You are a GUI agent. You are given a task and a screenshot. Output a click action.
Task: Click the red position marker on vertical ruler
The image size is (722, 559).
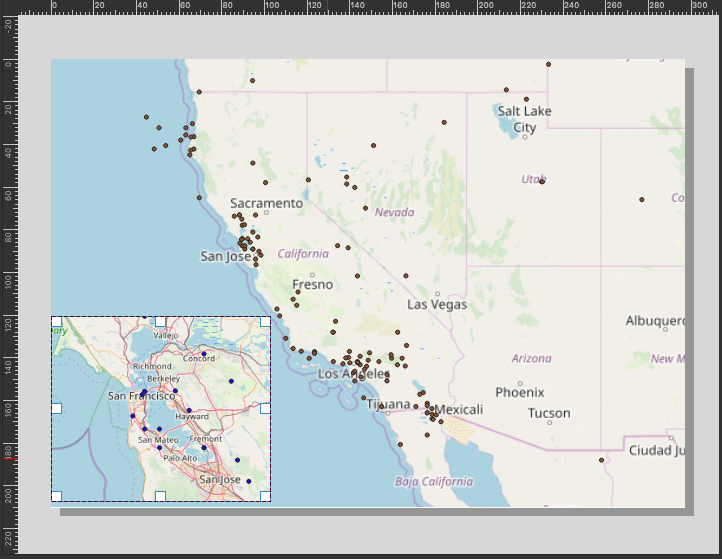(x=9, y=459)
